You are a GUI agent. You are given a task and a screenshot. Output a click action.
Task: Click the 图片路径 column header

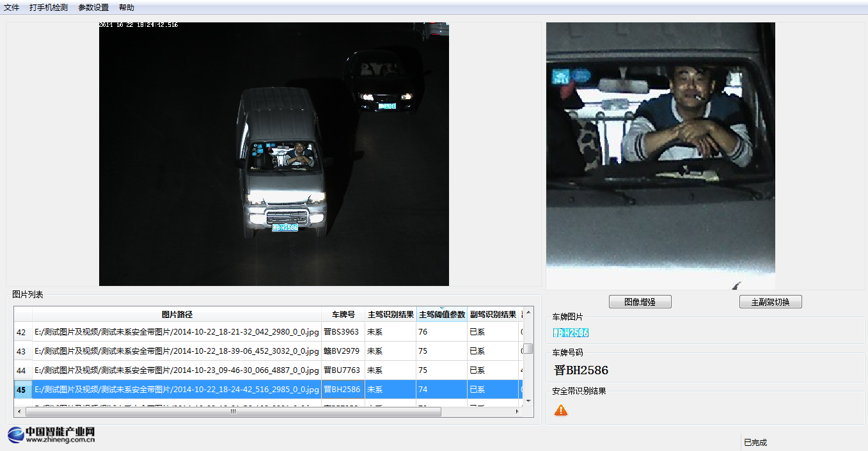click(177, 314)
